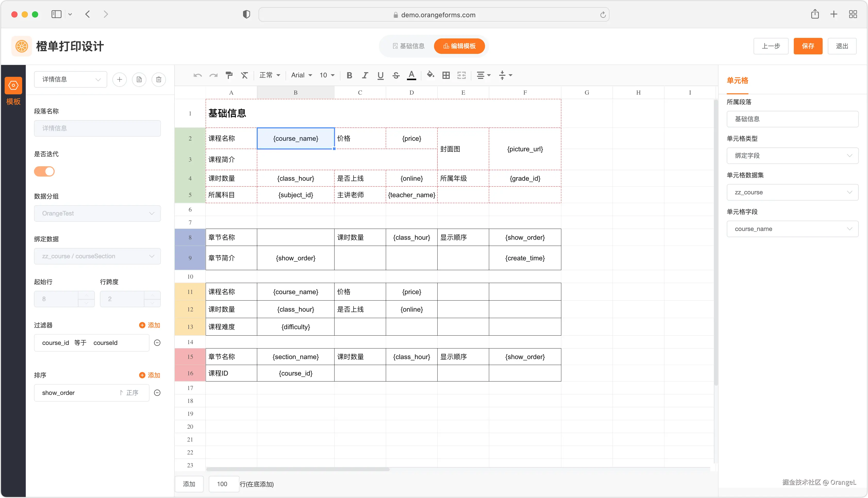Click the cell borders icon
868x498 pixels.
tap(446, 75)
